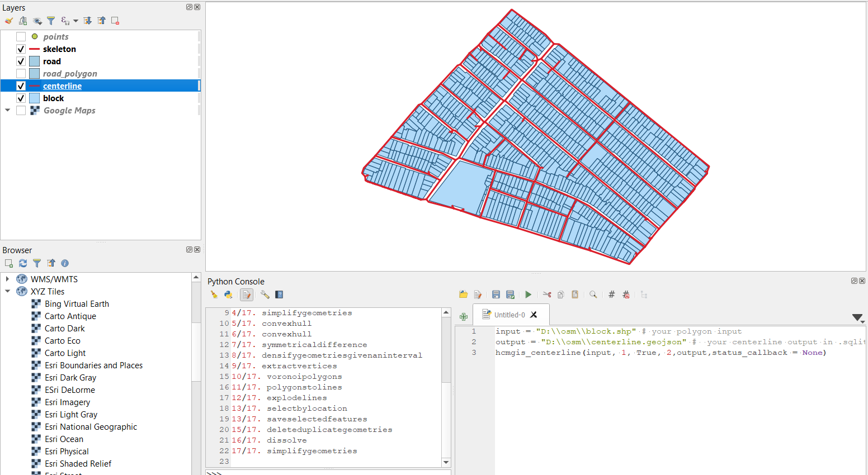This screenshot has height=475, width=868.
Task: Hide the block layer via its checkbox
Action: tap(21, 98)
